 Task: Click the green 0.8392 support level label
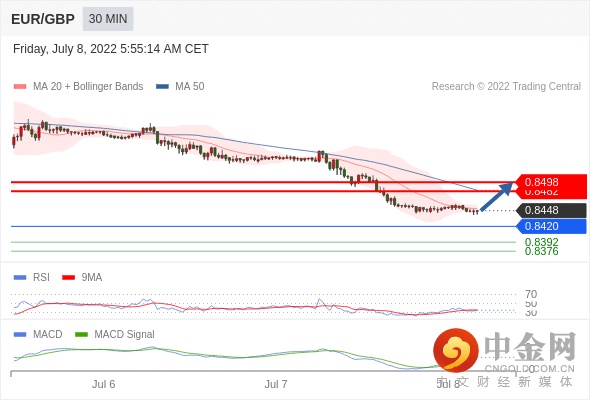click(x=541, y=242)
